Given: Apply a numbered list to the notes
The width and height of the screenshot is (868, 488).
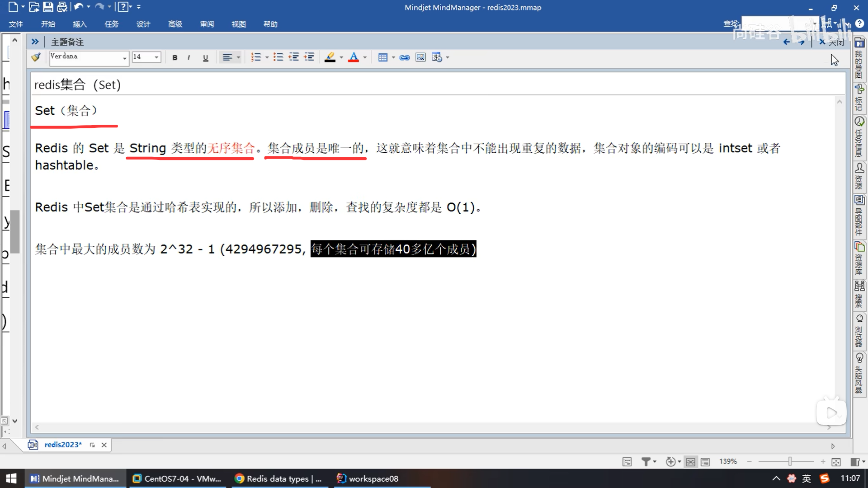Looking at the screenshot, I should click(256, 57).
